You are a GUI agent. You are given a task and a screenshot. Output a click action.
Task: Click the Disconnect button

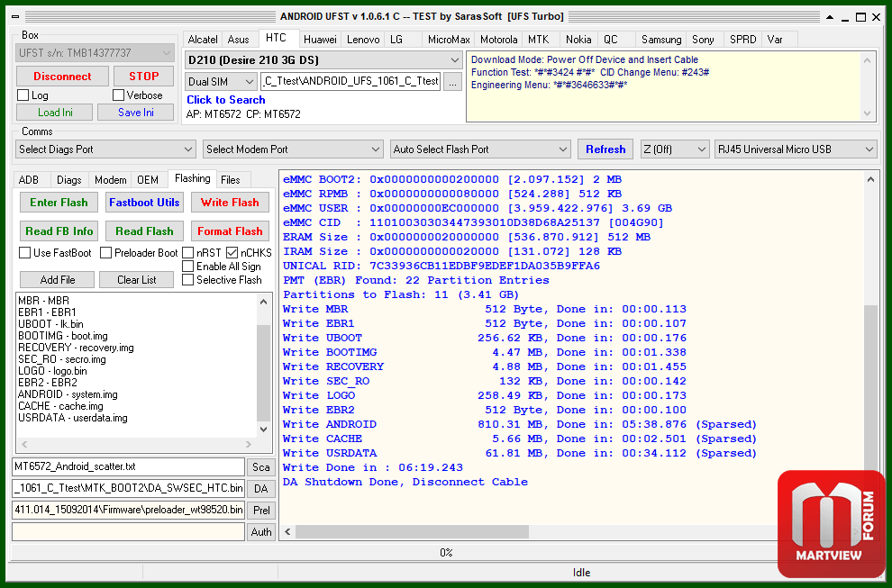(x=62, y=77)
